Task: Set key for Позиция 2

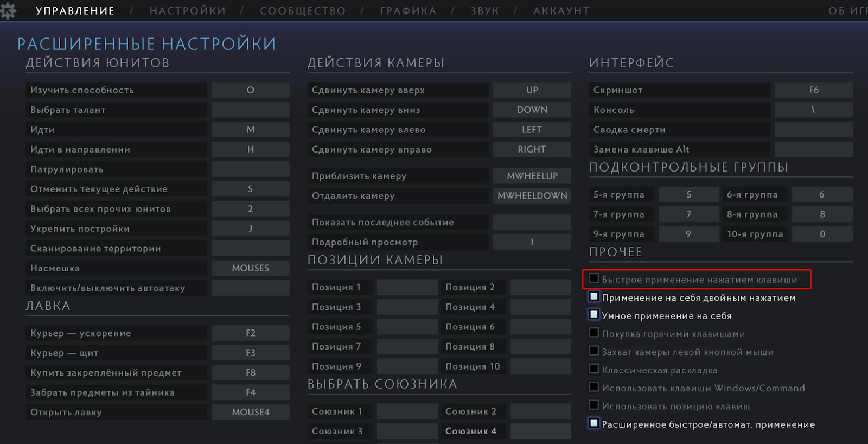Action: 541,287
